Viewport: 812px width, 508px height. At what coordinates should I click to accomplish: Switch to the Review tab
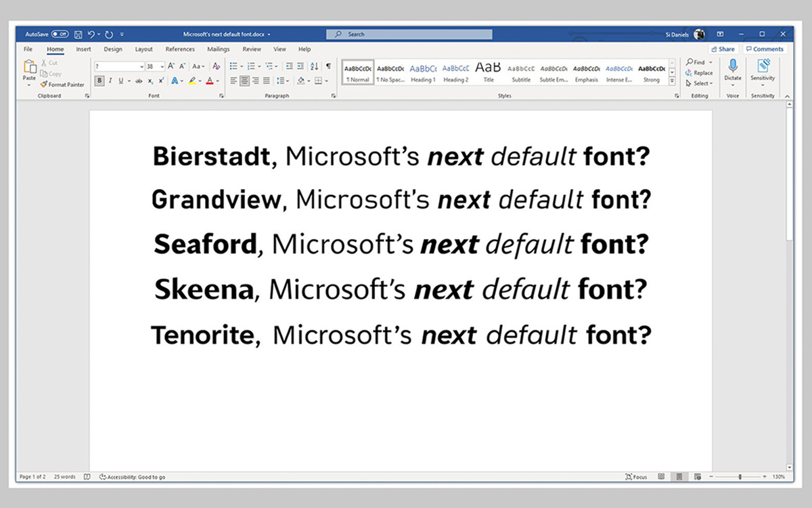click(252, 49)
